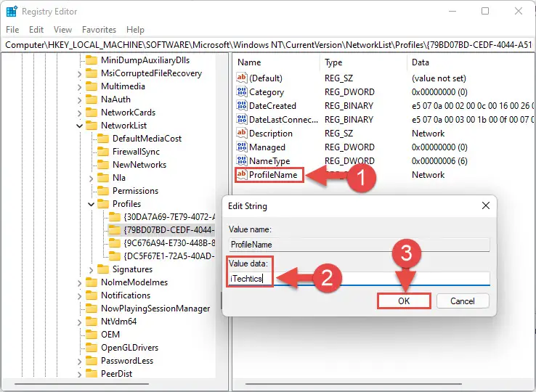Screen dimensions: 536x392
Task: Select the DateCreated binary value icon
Action: click(242, 105)
